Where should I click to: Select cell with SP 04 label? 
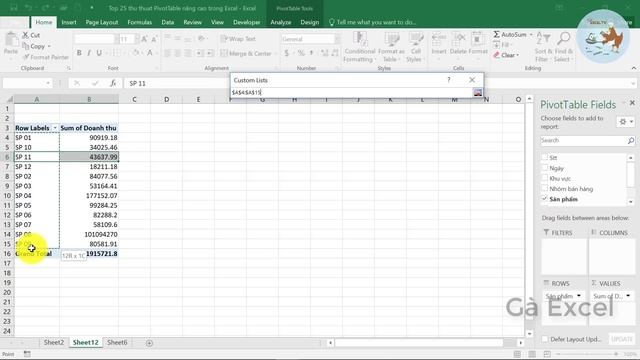(37, 196)
